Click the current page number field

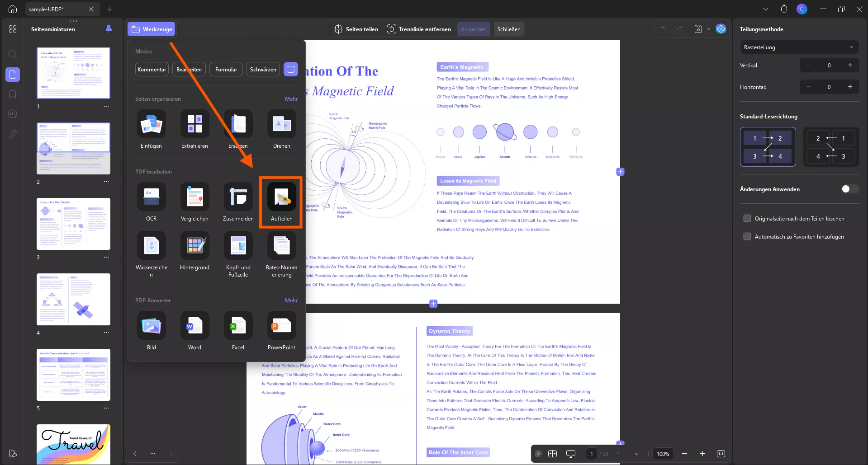pyautogui.click(x=591, y=454)
